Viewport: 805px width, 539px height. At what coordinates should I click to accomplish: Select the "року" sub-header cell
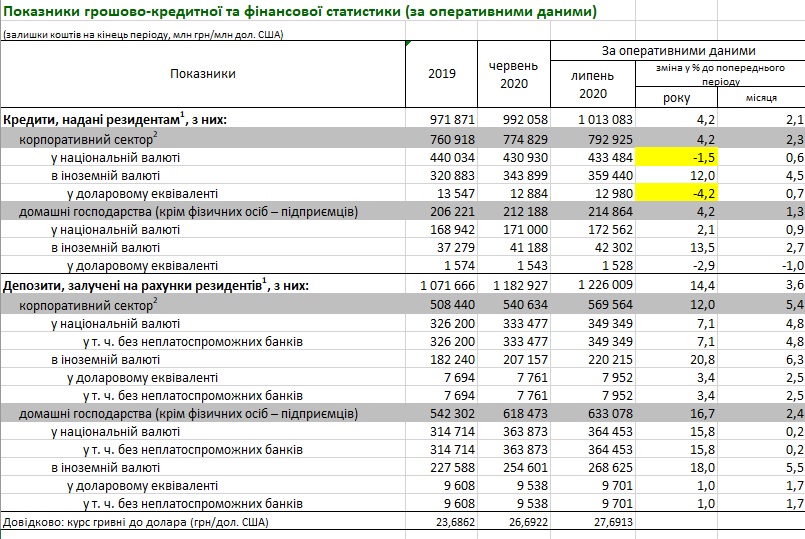[x=677, y=98]
